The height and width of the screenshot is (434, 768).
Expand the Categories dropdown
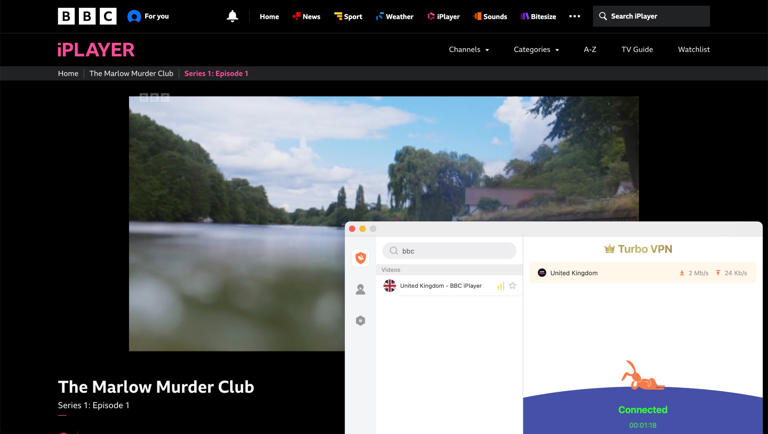coord(536,49)
